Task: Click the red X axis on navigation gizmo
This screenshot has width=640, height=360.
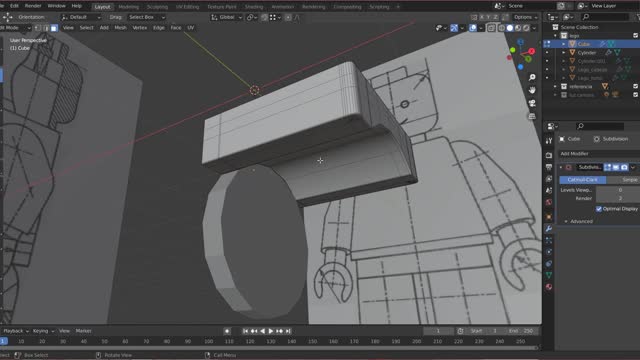Action: point(531,51)
